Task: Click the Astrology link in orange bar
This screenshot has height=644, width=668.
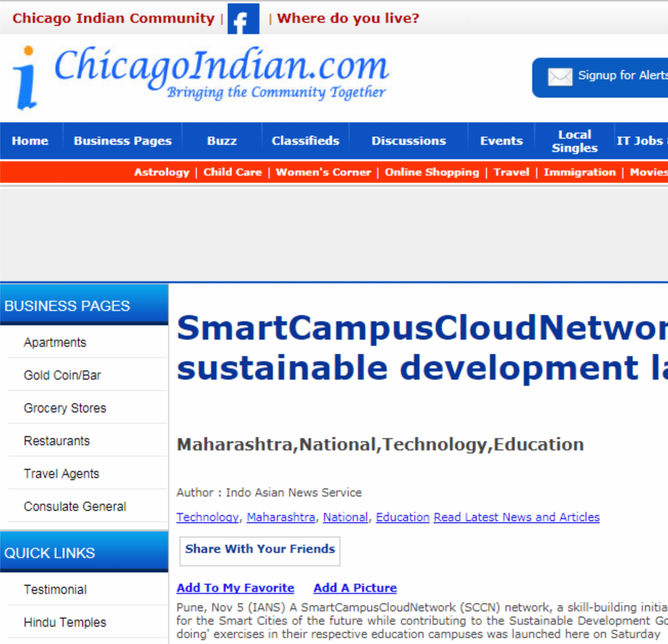Action: [x=162, y=172]
